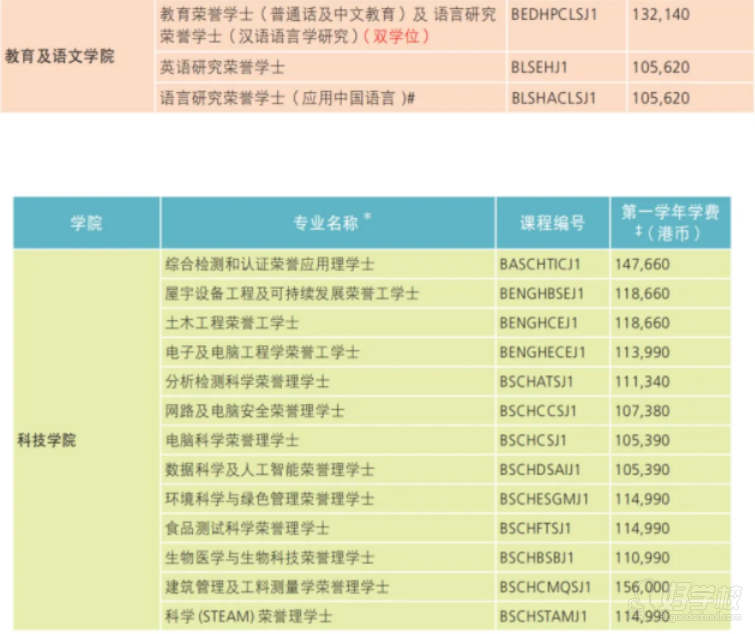Screen dimensions: 755x634
Task: Click the 学院 column header
Action: [86, 223]
